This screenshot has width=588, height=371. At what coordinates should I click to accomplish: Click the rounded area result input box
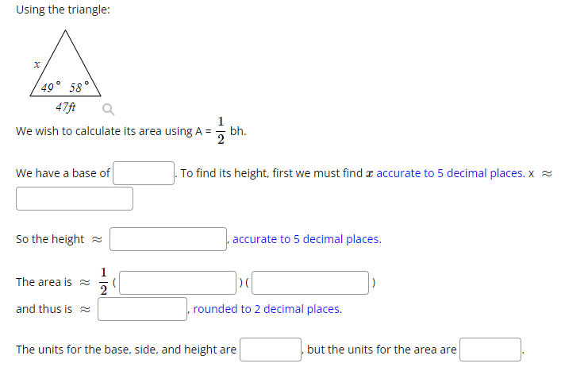click(x=142, y=309)
